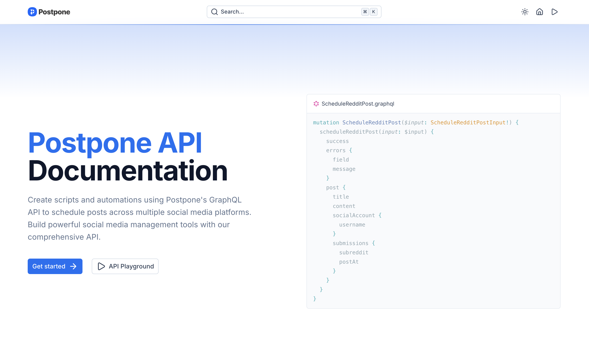The image size is (589, 364).
Task: Click the socialAccount field line
Action: click(354, 215)
